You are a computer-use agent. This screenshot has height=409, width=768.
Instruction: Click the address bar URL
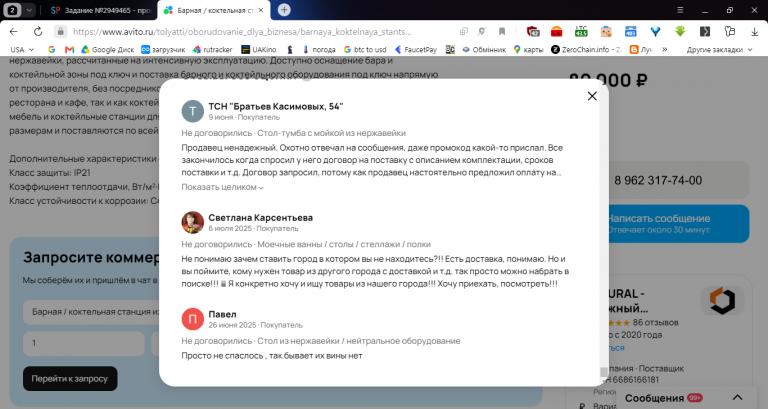242,31
